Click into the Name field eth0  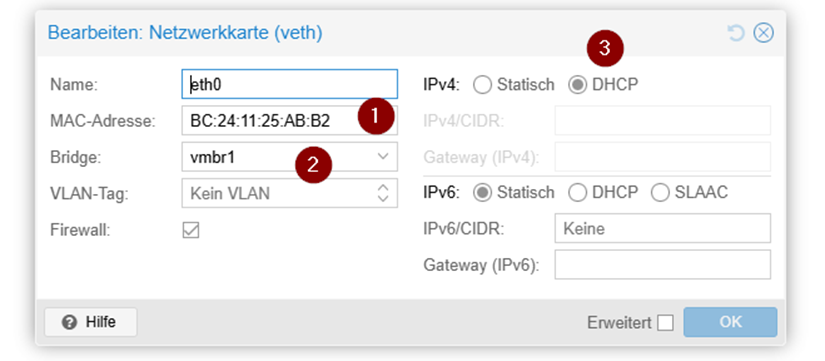pyautogui.click(x=289, y=84)
